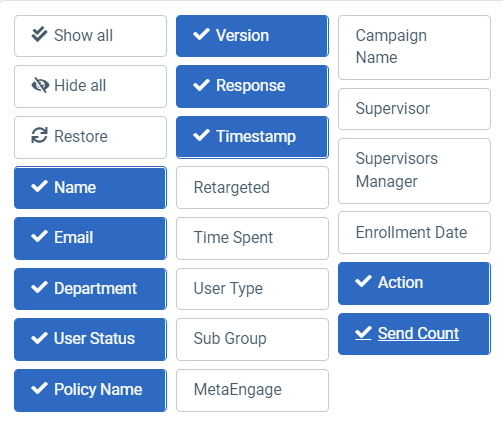The height and width of the screenshot is (423, 503).
Task: Disable the Department column
Action: 90,289
